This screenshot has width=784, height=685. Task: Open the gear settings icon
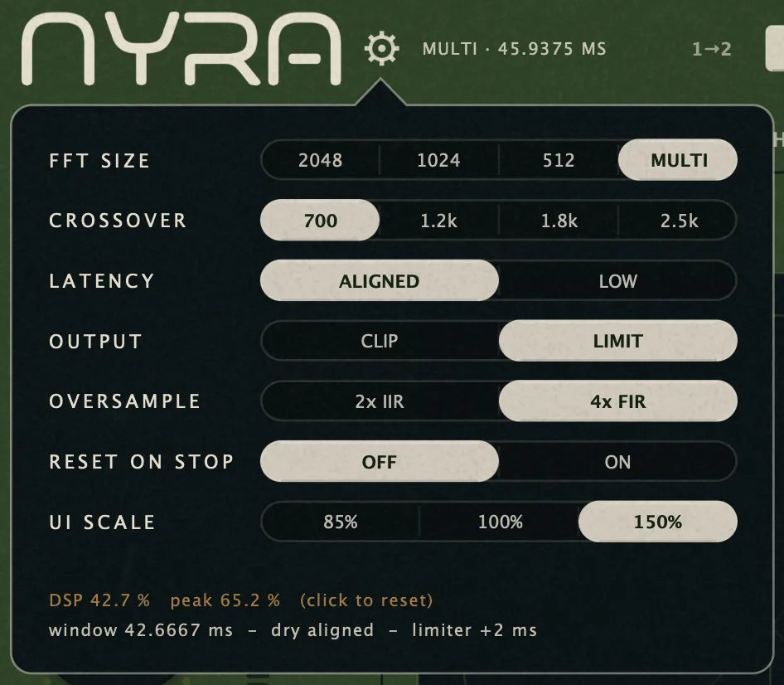click(x=381, y=49)
